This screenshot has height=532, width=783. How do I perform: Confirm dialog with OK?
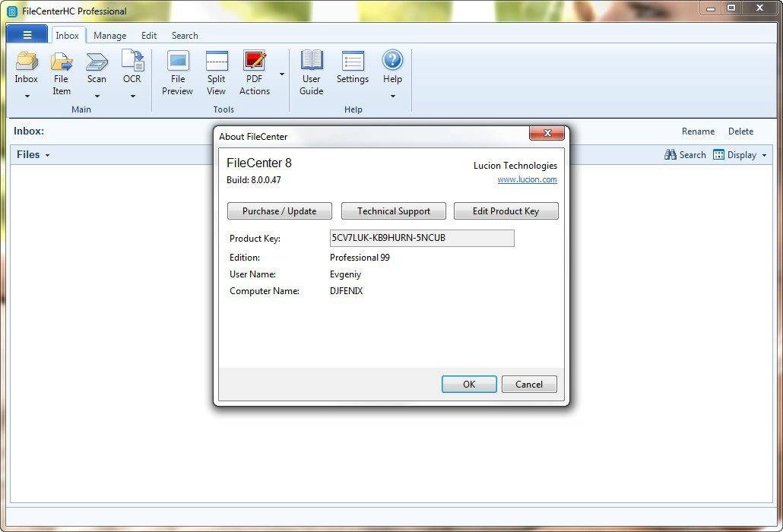click(x=469, y=385)
